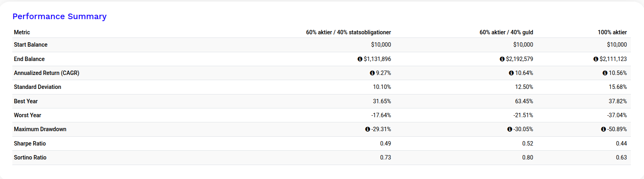Screen dimensions: 644x179
Task: Click info icon beside -30.05% drawdown
Action: coord(510,129)
